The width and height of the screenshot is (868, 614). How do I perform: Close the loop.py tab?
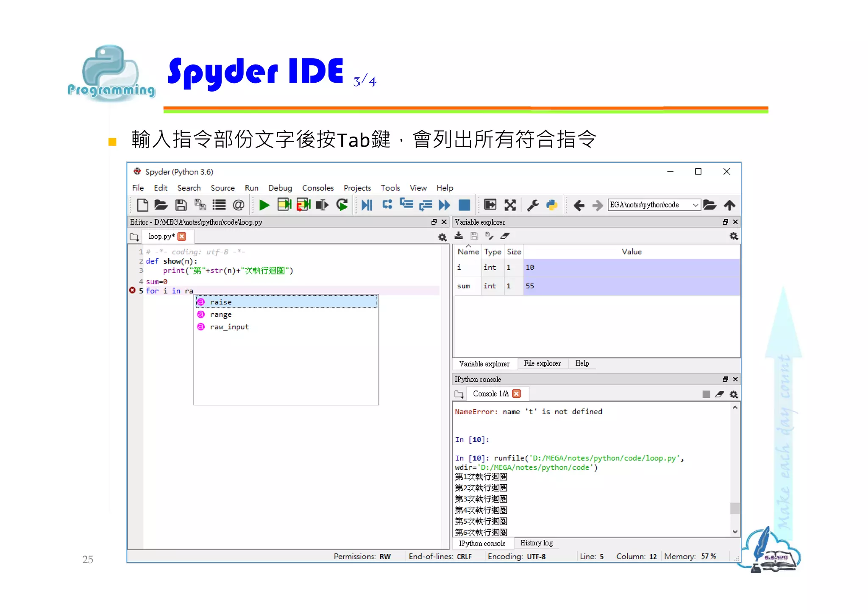tap(182, 237)
